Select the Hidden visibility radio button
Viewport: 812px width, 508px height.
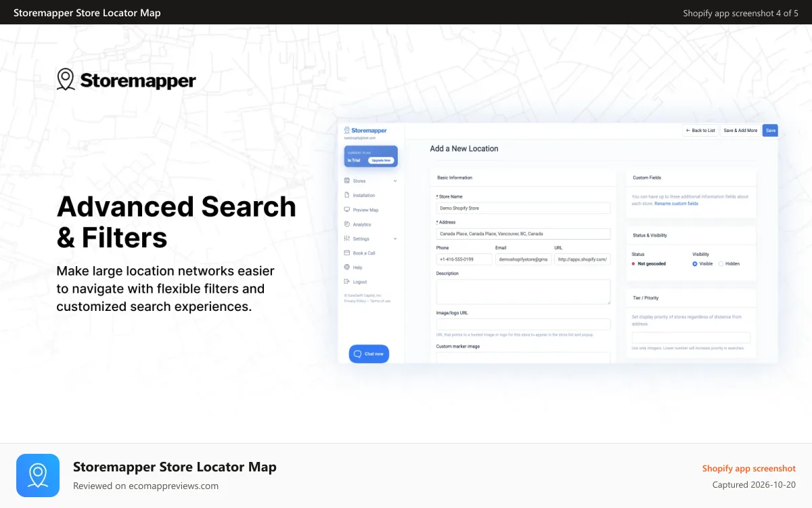[721, 263]
